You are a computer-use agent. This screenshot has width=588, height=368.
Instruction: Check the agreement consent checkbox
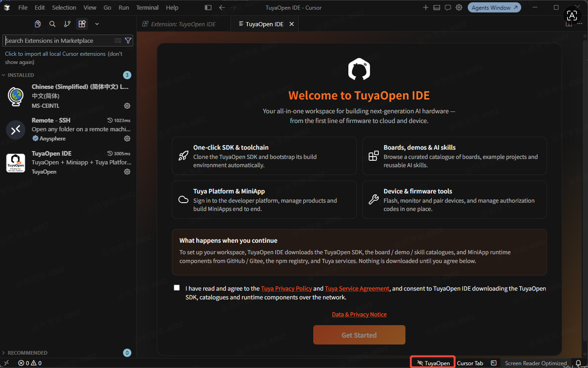[x=177, y=288]
